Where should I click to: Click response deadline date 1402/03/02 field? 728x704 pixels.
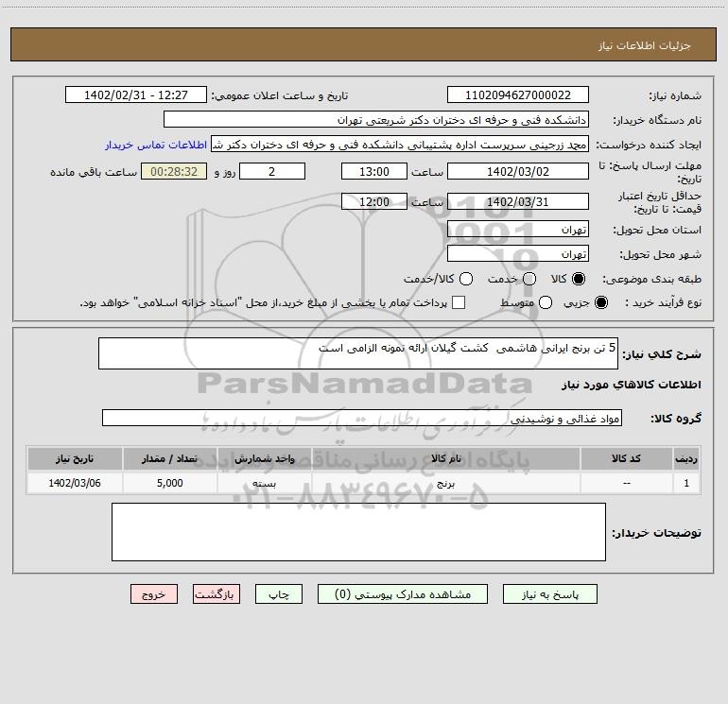point(518,171)
